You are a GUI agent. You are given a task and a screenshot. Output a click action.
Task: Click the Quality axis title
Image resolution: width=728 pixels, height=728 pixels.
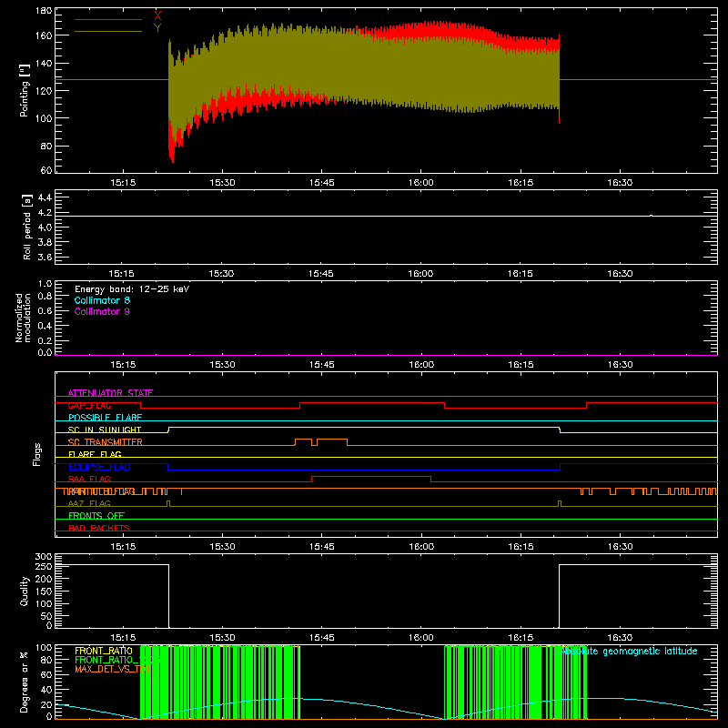[25, 591]
